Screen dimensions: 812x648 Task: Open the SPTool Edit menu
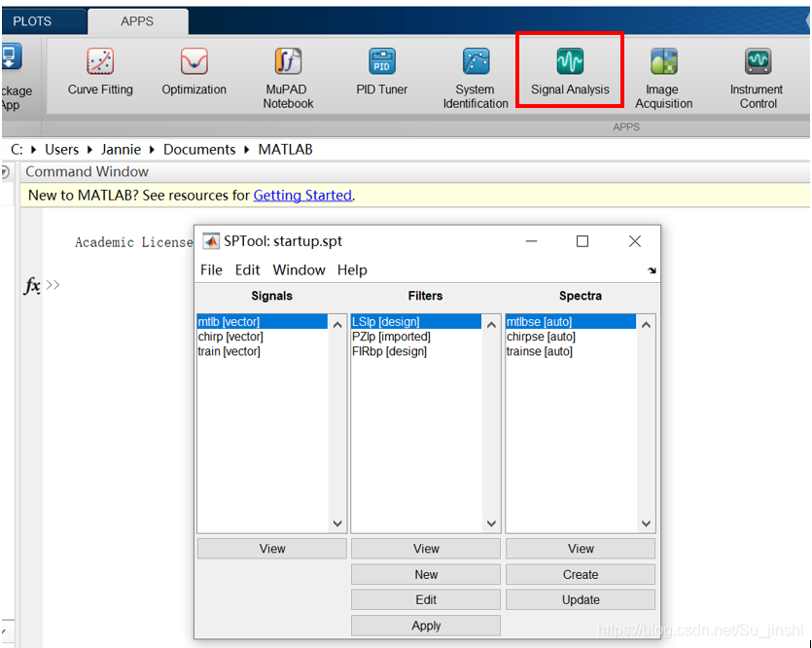click(247, 270)
